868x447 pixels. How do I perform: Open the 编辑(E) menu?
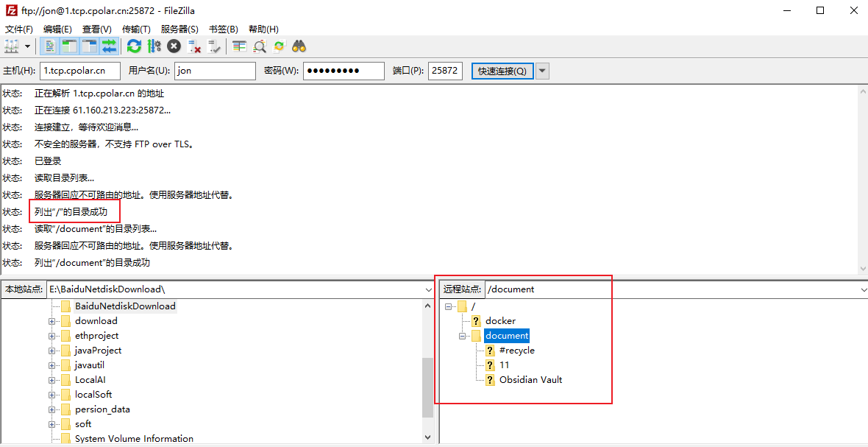57,29
